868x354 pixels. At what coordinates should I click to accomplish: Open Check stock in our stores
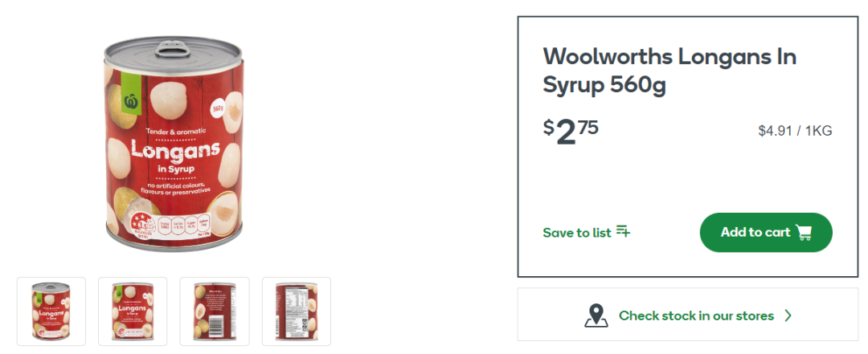click(687, 314)
